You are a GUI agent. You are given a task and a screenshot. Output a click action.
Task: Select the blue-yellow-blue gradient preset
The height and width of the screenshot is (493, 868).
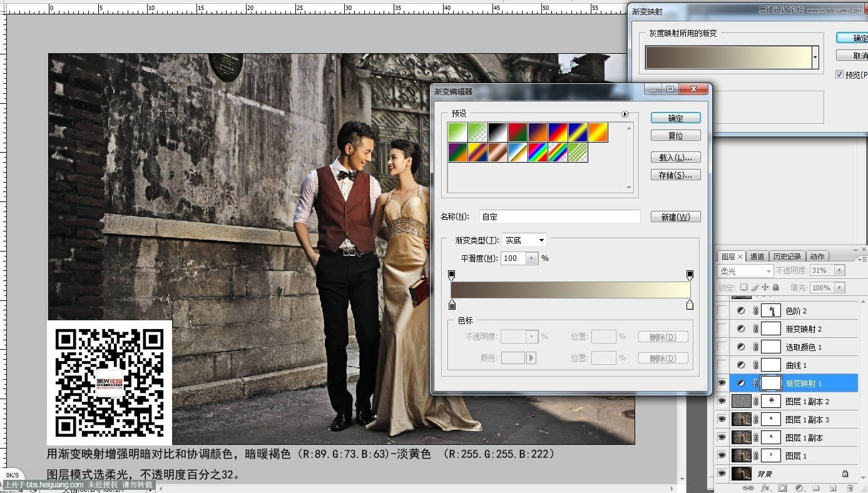(578, 132)
